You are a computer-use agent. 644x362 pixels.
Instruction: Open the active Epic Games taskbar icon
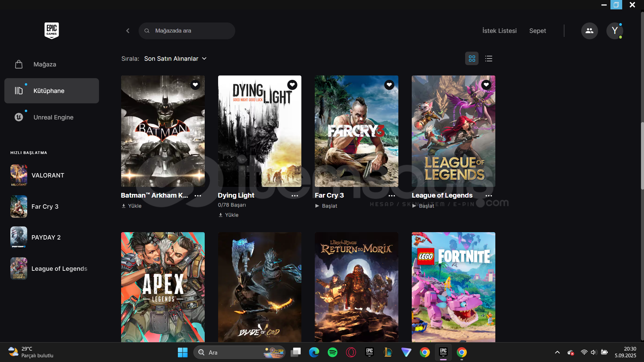(443, 352)
